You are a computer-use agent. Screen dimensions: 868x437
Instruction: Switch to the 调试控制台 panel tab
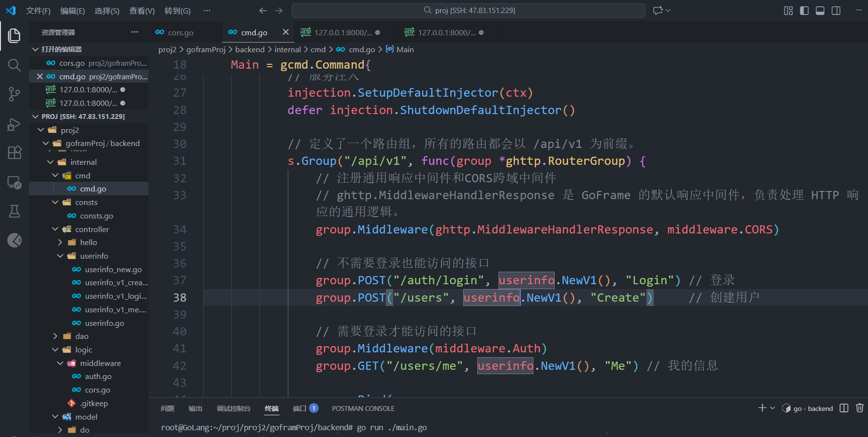(234, 408)
